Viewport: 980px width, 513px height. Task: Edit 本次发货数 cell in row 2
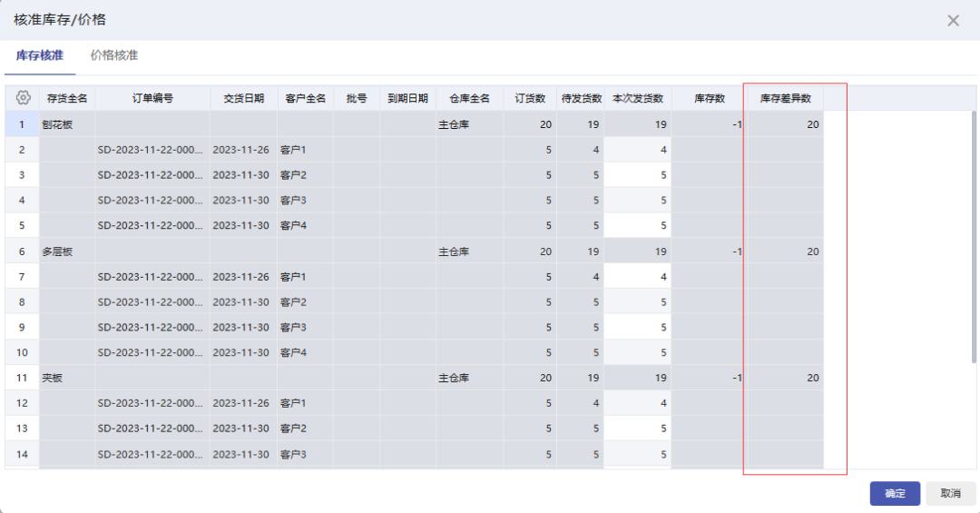coord(637,150)
